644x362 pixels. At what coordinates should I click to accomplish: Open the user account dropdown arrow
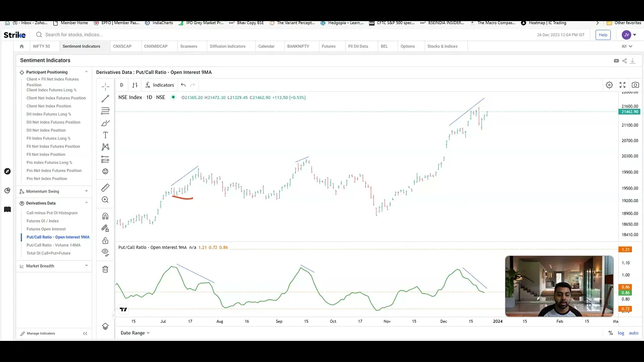[635, 35]
